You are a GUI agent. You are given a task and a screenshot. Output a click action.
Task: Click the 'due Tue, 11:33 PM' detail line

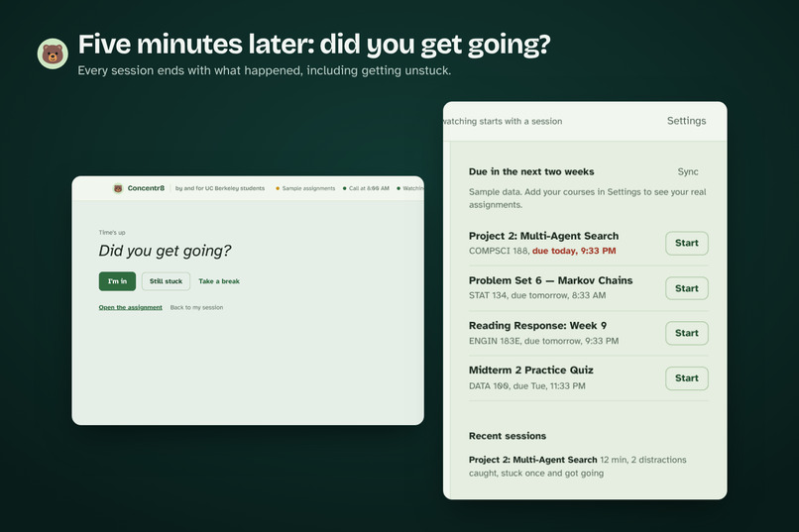[x=527, y=386]
